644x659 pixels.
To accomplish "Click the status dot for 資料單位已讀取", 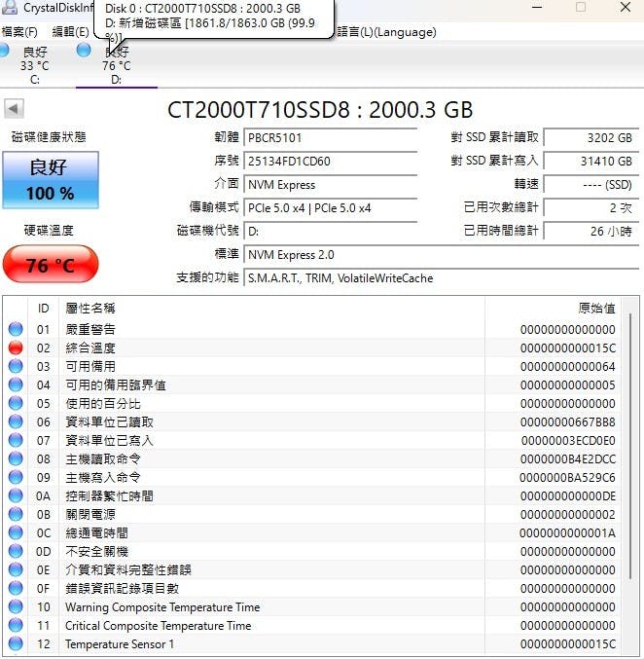I will (16, 421).
